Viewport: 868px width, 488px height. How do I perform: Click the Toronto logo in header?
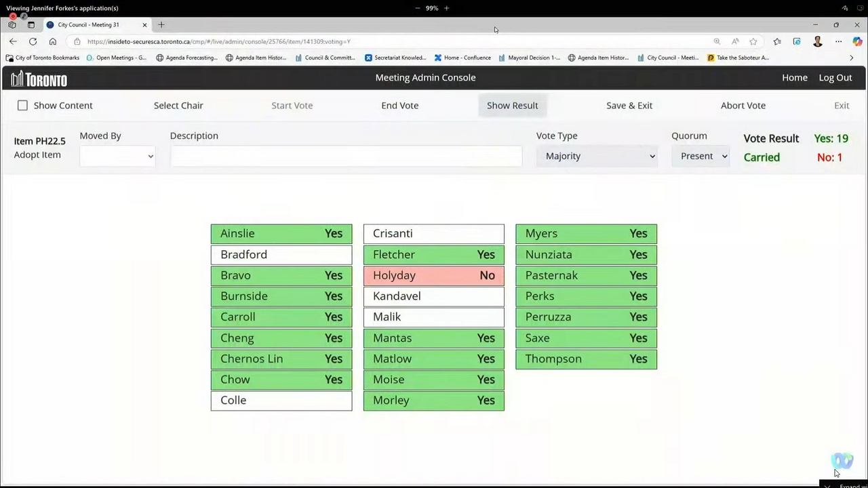point(39,79)
